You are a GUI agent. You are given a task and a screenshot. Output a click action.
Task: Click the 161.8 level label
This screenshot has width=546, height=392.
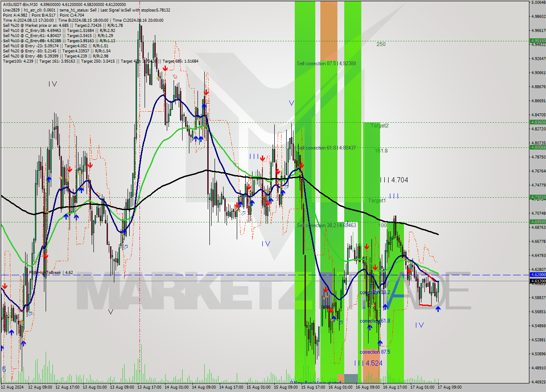381,151
